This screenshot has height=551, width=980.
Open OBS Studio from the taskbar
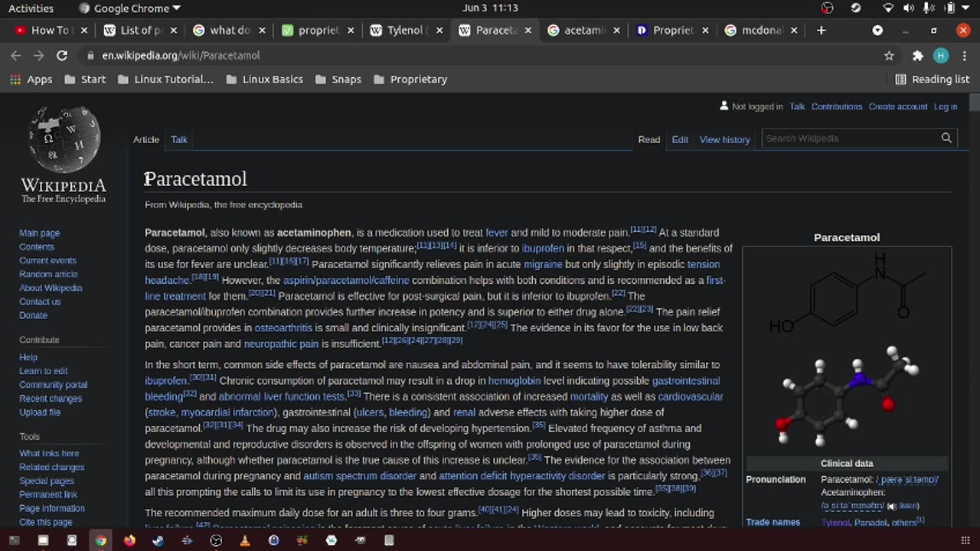point(216,540)
